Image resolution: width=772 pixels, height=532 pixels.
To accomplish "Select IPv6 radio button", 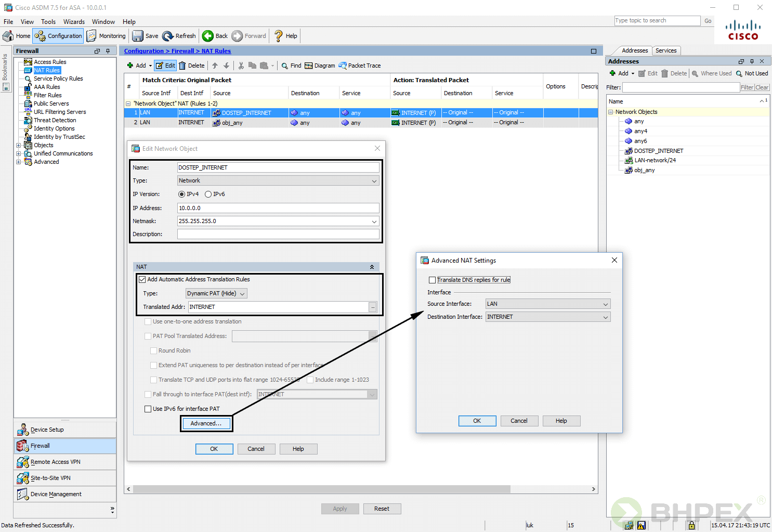I will (208, 194).
